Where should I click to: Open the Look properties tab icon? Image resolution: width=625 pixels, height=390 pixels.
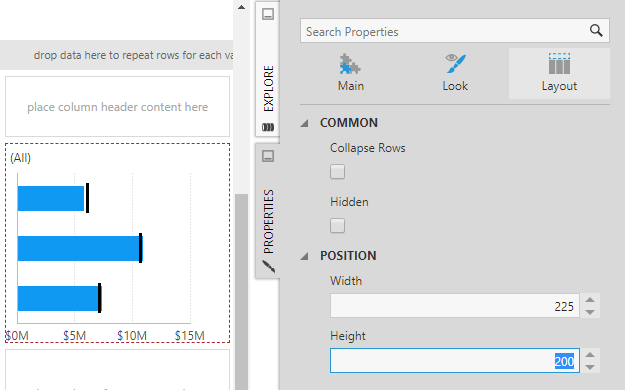(x=455, y=64)
